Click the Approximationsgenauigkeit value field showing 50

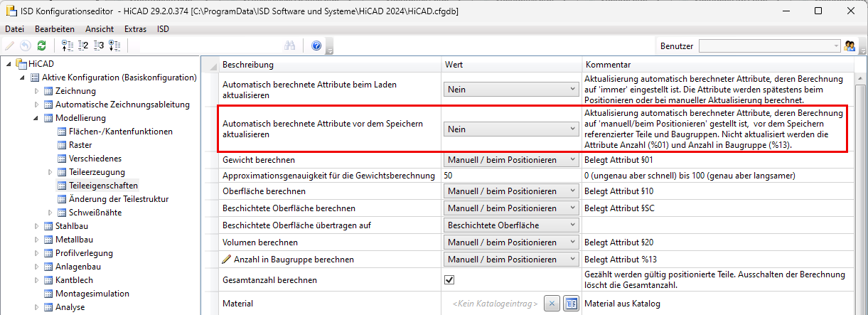pyautogui.click(x=511, y=175)
